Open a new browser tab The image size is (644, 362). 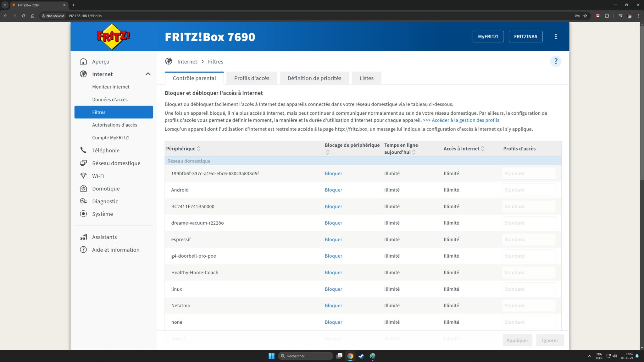(x=73, y=5)
